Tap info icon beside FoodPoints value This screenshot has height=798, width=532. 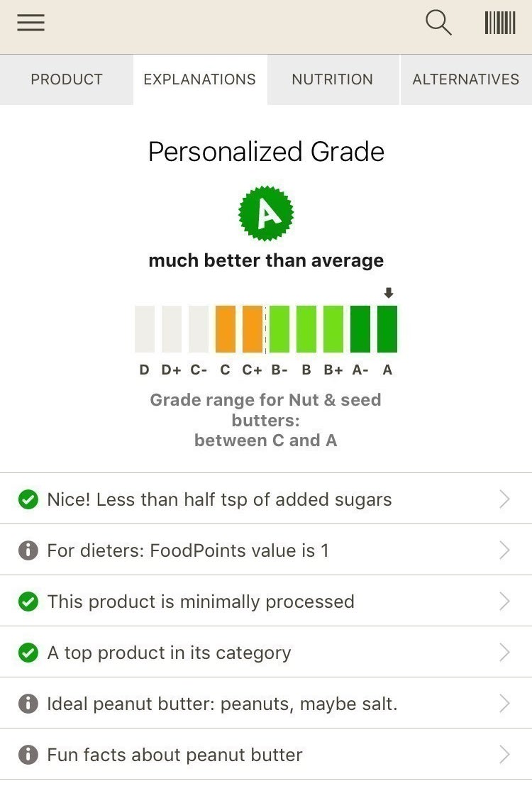click(x=28, y=550)
